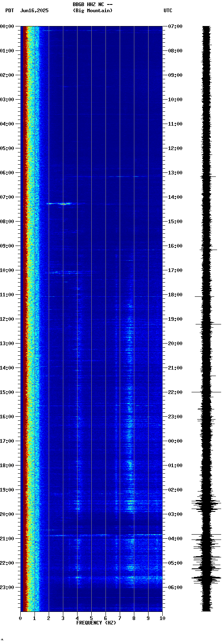Click the UTC time label 06:00

(x=175, y=587)
